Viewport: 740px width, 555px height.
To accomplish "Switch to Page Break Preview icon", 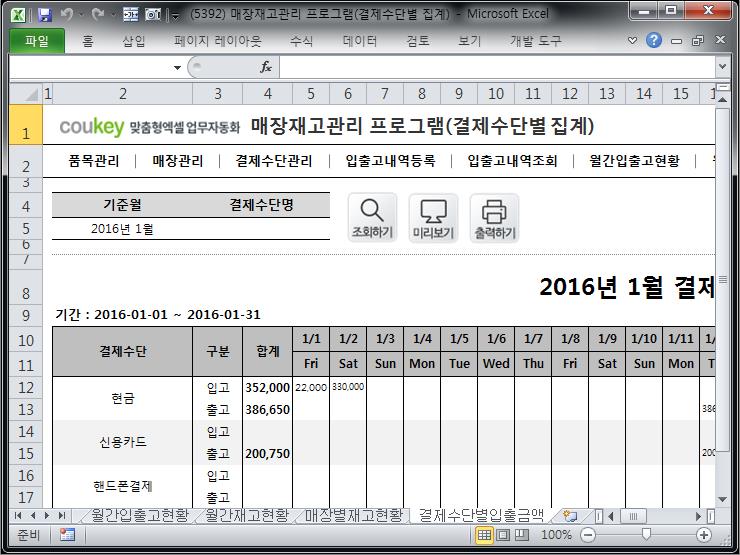I will point(521,535).
